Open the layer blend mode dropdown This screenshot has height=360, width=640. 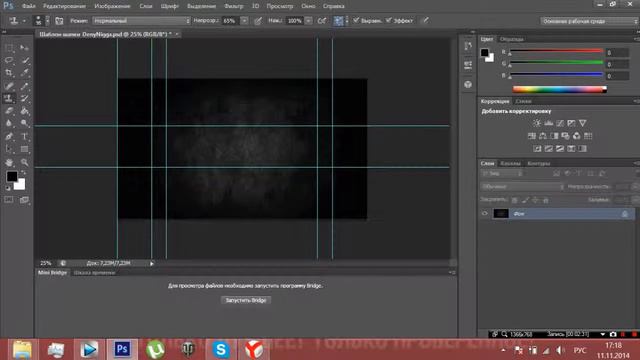(522, 187)
